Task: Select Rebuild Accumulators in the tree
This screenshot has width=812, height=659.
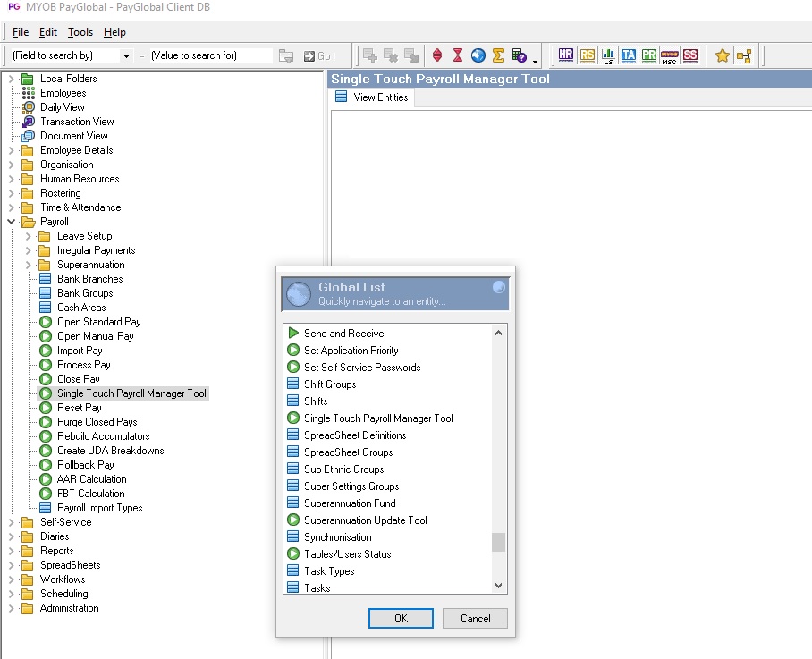Action: 104,436
